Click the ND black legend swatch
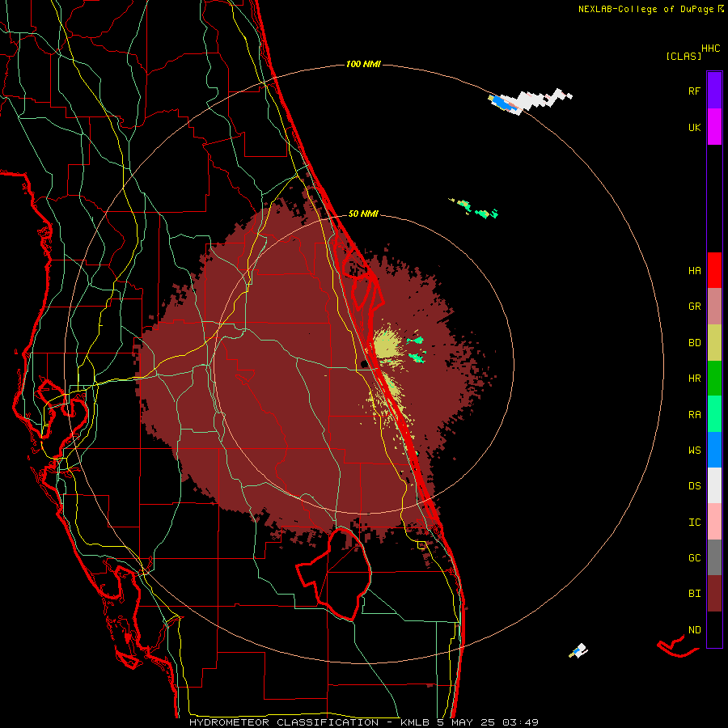This screenshot has width=728, height=728. pyautogui.click(x=714, y=629)
